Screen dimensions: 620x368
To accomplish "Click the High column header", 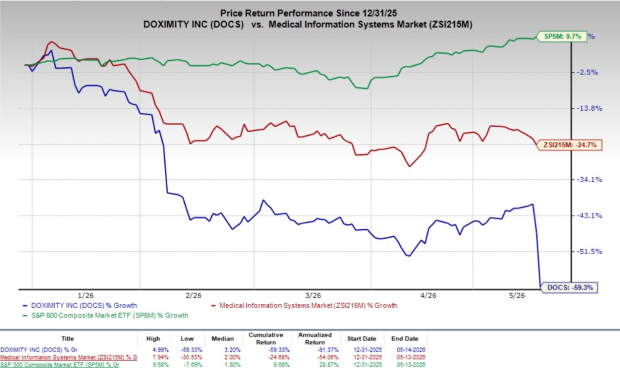I will [153, 339].
